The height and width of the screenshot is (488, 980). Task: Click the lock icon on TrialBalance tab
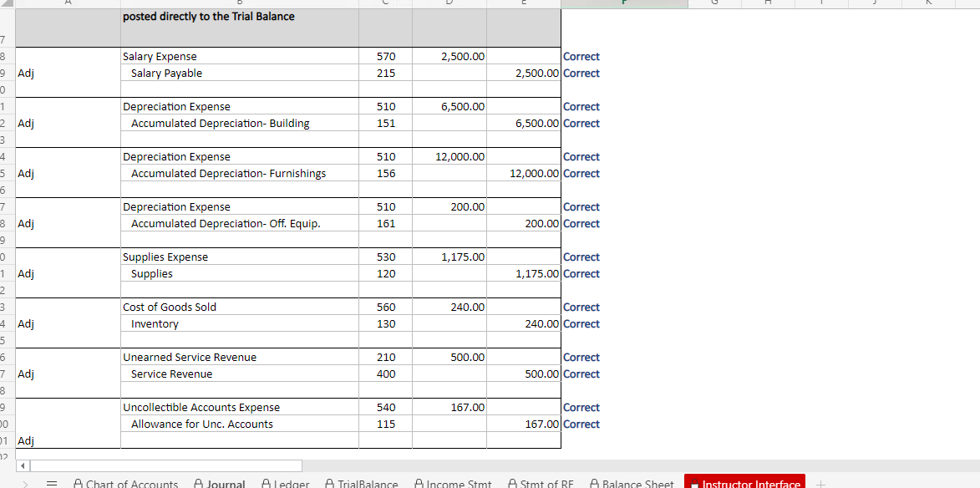331,483
